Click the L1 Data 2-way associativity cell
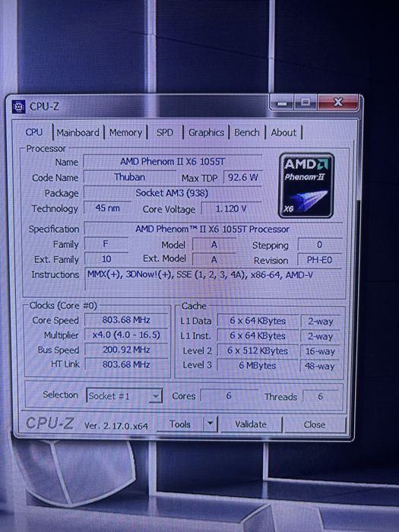The width and height of the screenshot is (399, 532). click(320, 321)
